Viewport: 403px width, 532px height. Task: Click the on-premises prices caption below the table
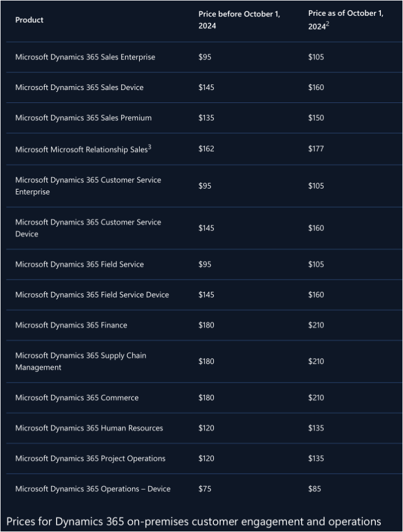[194, 521]
